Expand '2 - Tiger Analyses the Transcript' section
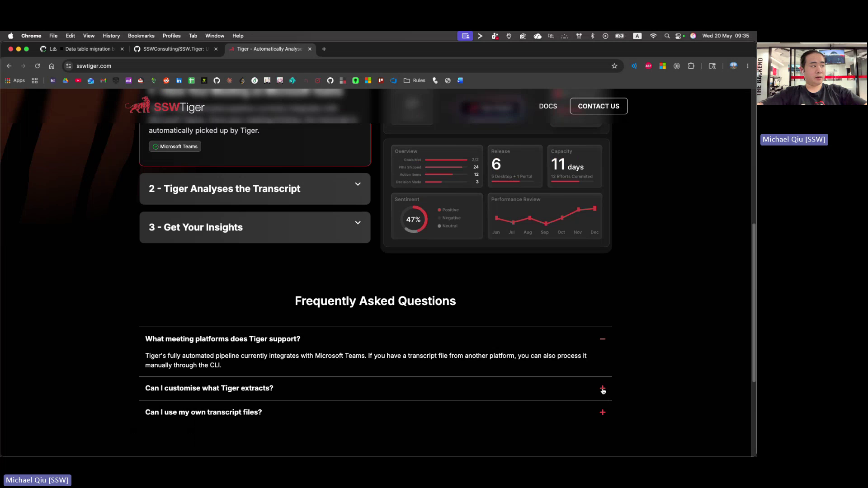 [x=255, y=189]
